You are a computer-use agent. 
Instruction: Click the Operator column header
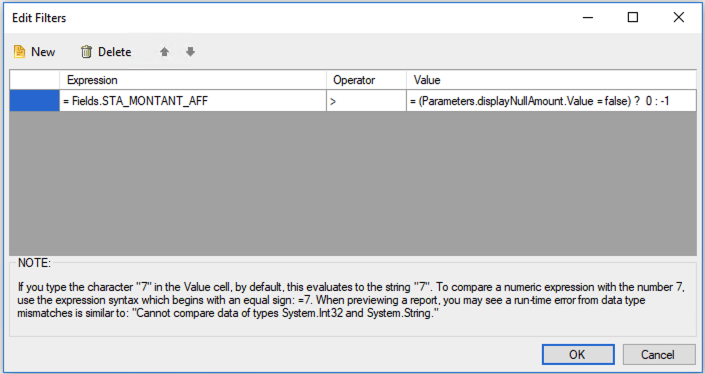(x=366, y=80)
